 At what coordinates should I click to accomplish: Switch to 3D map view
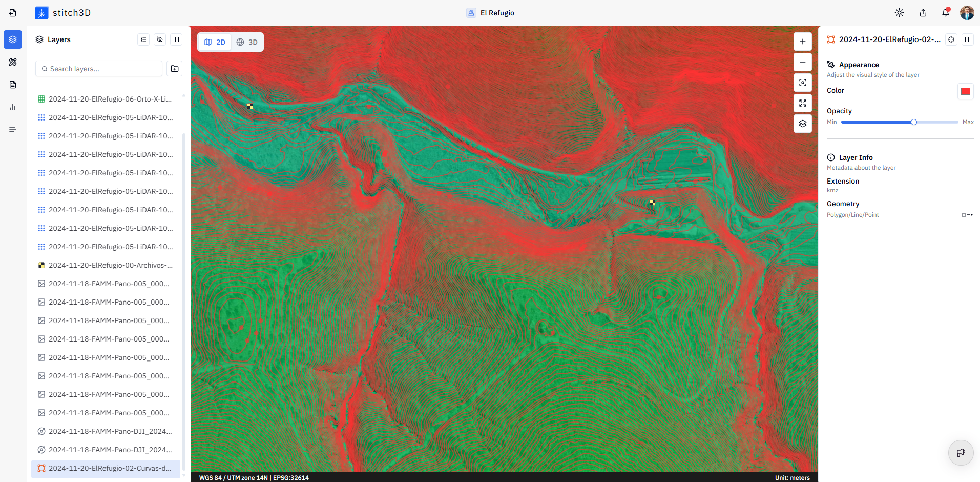pyautogui.click(x=247, y=42)
